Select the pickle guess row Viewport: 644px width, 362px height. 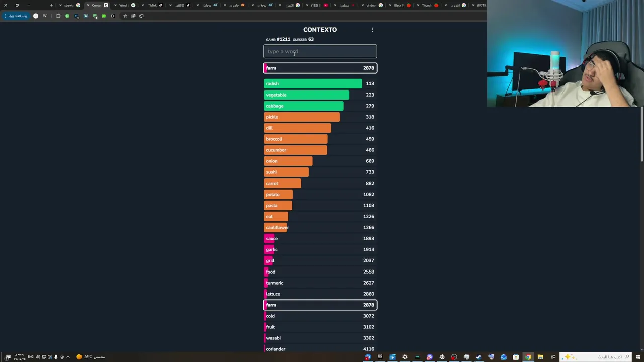[320, 117]
